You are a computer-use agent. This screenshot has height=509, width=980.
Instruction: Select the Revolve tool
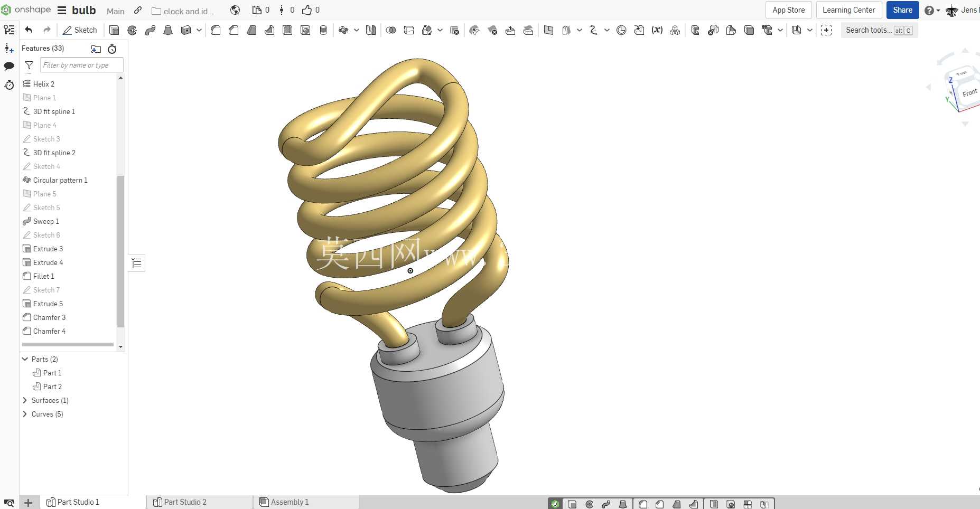(132, 30)
